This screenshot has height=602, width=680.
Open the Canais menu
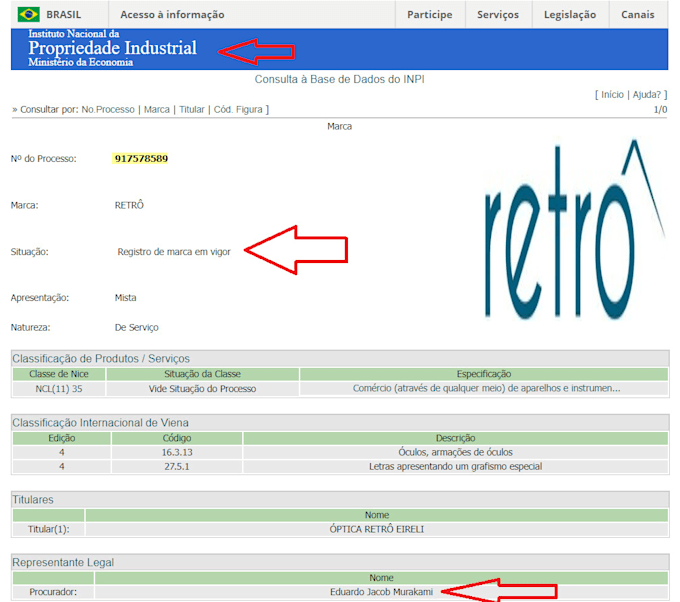point(638,15)
